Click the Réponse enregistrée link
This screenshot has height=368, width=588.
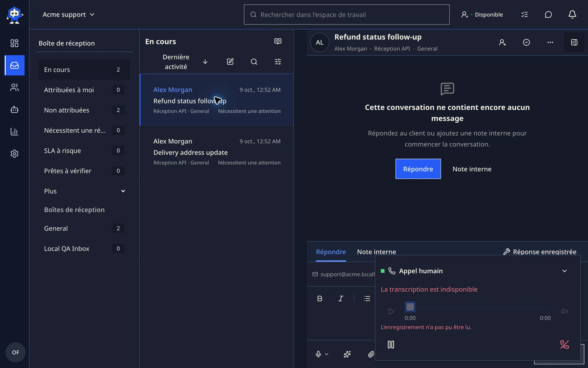540,252
